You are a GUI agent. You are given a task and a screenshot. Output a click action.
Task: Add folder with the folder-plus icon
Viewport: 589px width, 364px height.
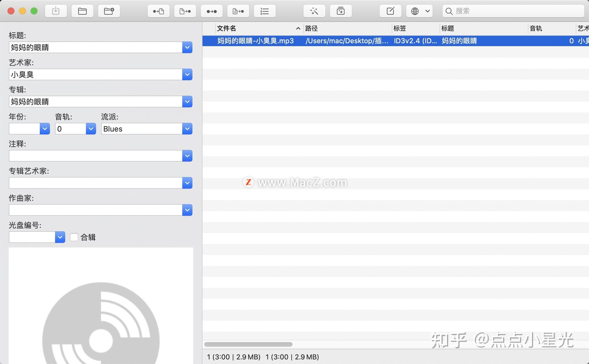pos(109,11)
